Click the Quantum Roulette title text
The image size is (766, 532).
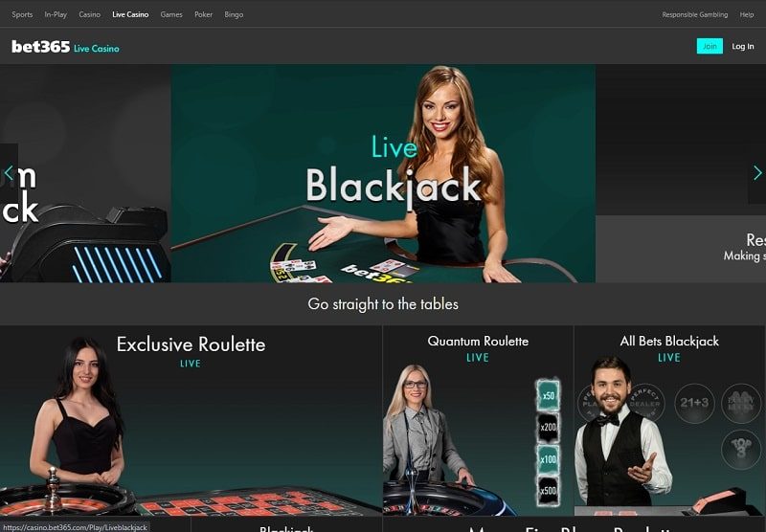pos(478,342)
